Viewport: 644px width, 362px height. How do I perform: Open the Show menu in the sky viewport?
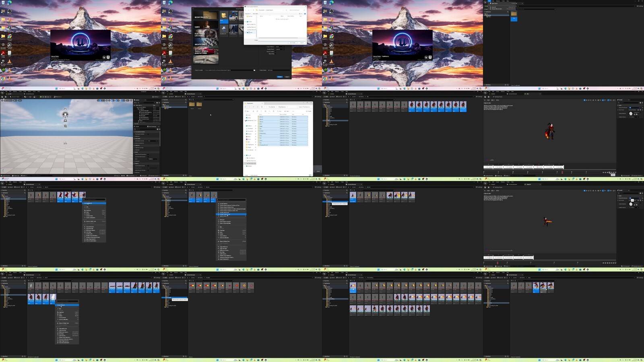pyautogui.click(x=20, y=100)
